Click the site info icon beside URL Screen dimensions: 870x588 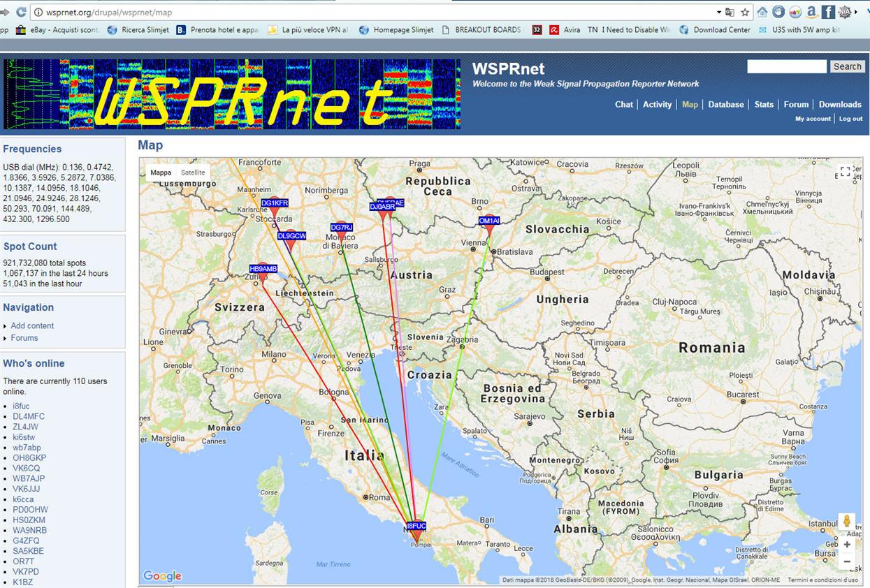38,12
